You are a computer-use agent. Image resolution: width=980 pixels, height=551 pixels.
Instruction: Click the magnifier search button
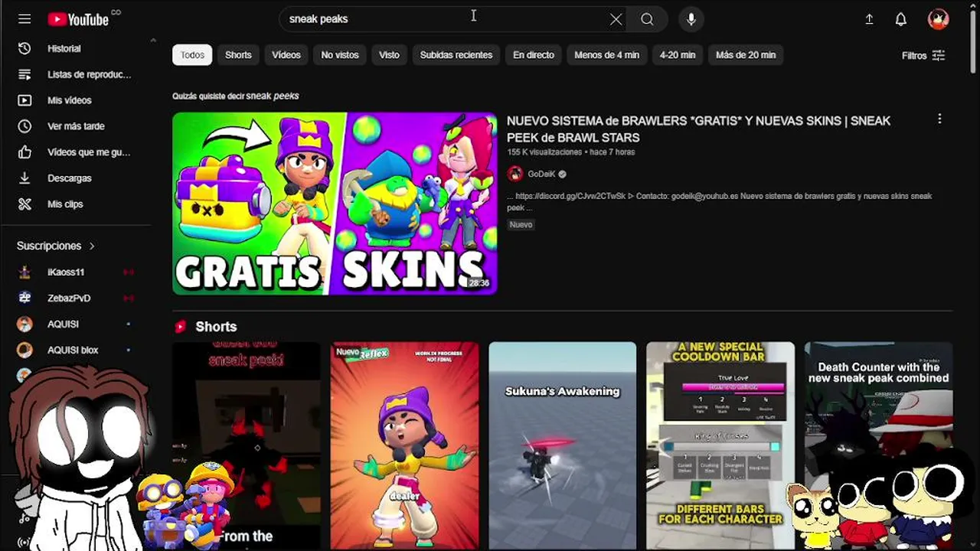pyautogui.click(x=647, y=19)
